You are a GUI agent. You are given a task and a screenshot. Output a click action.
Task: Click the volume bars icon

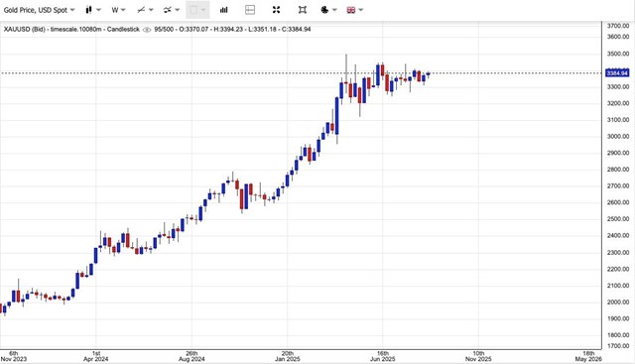coord(224,10)
